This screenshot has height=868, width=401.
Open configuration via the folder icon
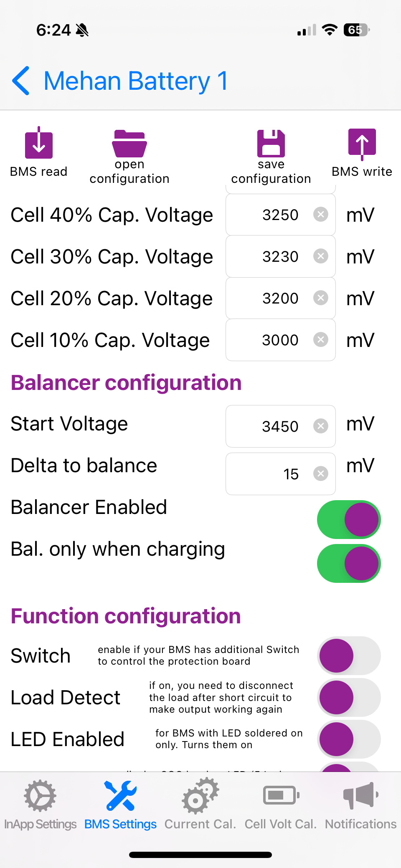click(x=129, y=144)
